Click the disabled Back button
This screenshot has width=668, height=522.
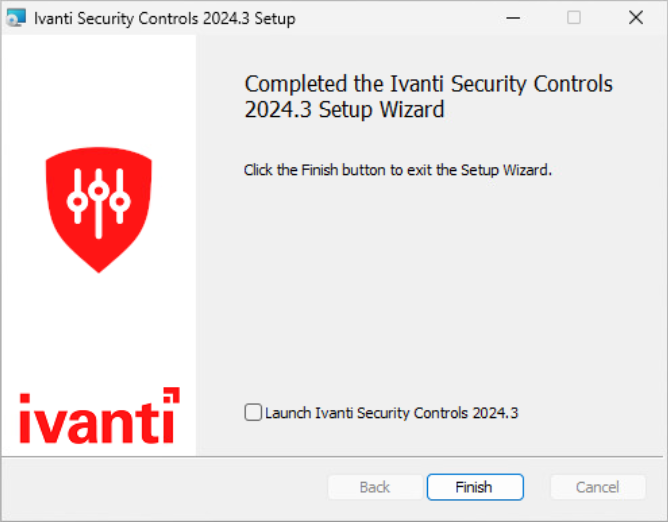375,487
